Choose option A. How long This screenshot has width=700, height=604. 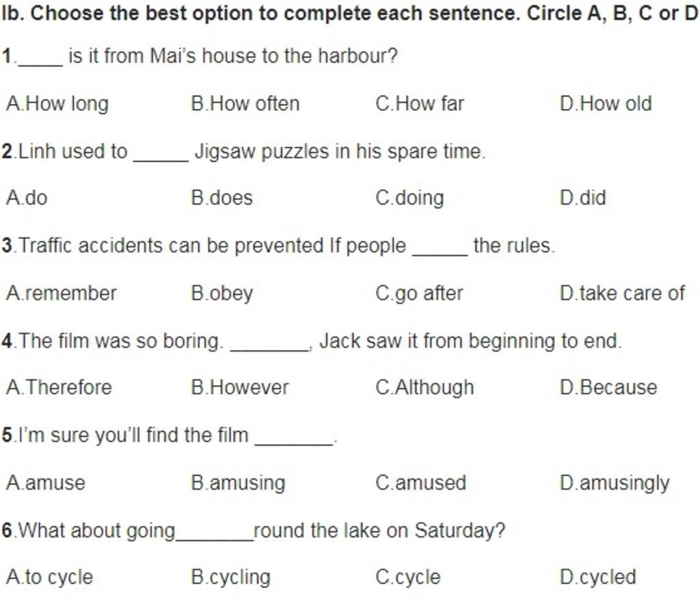pyautogui.click(x=57, y=104)
